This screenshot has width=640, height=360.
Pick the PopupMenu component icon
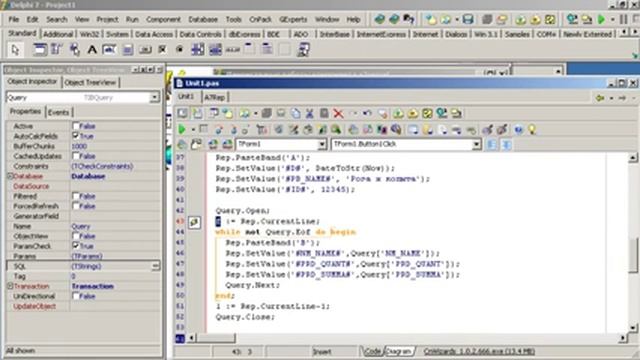click(x=74, y=49)
